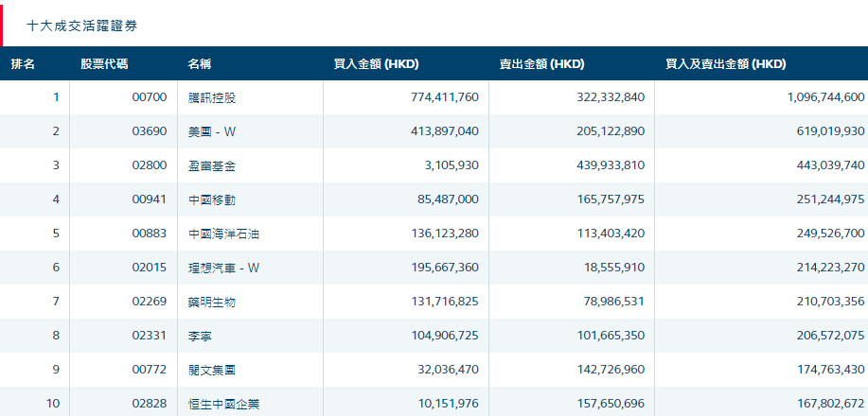Select the name 恒生中國企業
The height and width of the screenshot is (416, 868).
tap(223, 405)
